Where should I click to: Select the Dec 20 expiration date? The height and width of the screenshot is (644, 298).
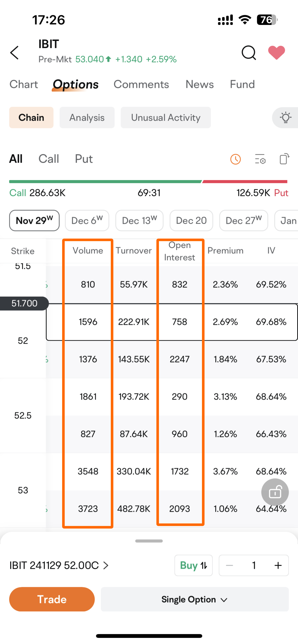pyautogui.click(x=191, y=221)
